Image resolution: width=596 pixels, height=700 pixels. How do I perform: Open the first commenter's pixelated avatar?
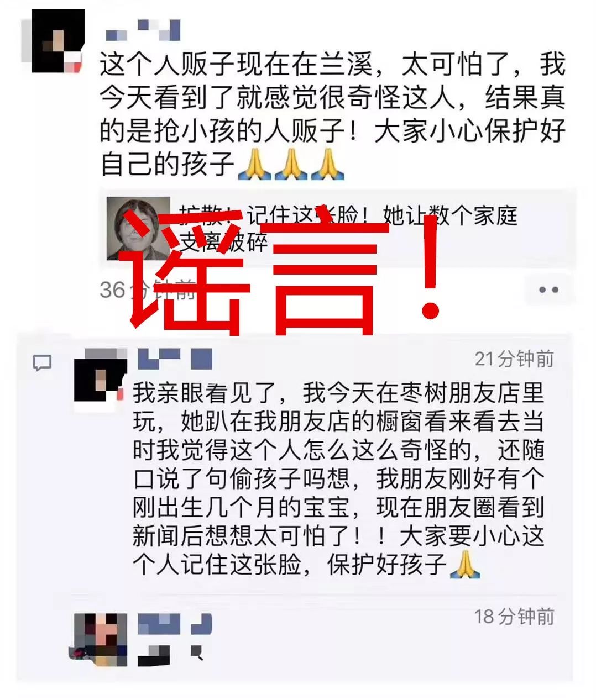[x=100, y=381]
